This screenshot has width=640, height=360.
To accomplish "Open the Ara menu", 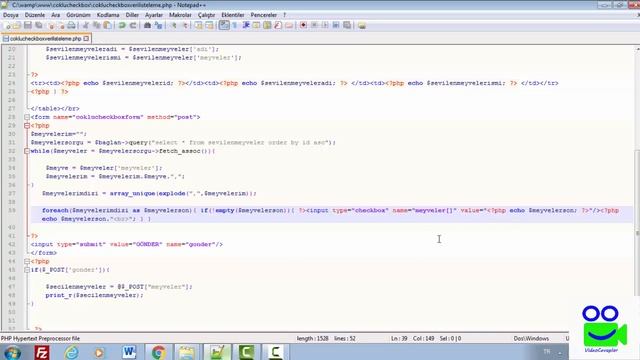I will point(56,15).
